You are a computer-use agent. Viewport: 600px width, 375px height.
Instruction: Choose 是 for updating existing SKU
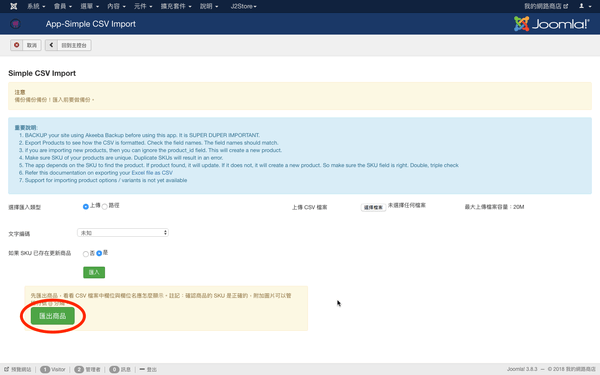coord(99,253)
